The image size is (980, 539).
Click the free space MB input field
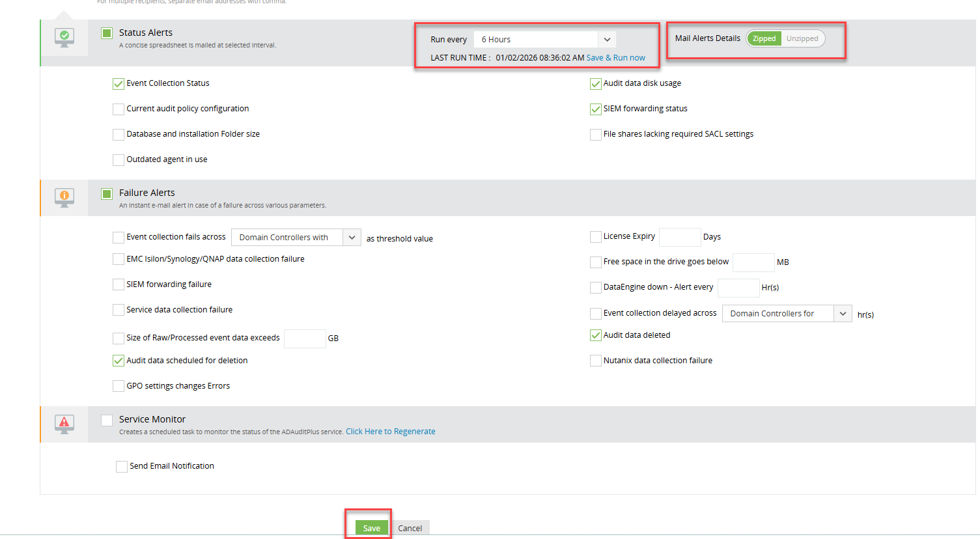click(753, 262)
